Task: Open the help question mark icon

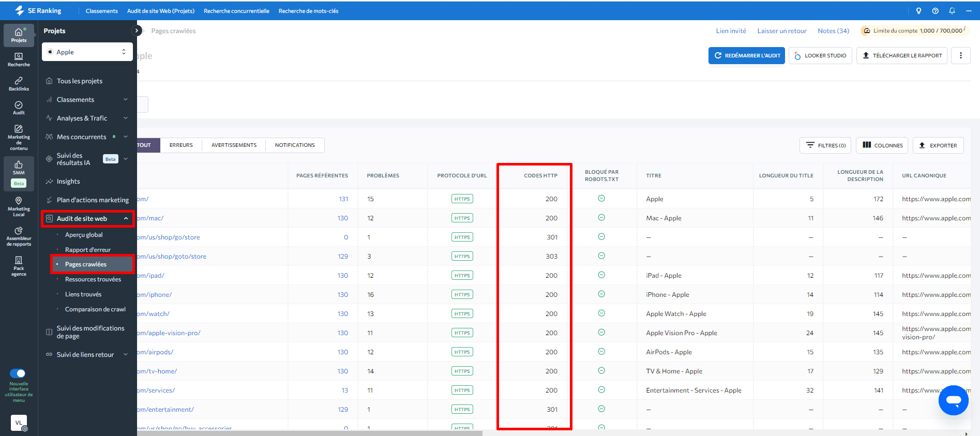Action: click(x=935, y=11)
